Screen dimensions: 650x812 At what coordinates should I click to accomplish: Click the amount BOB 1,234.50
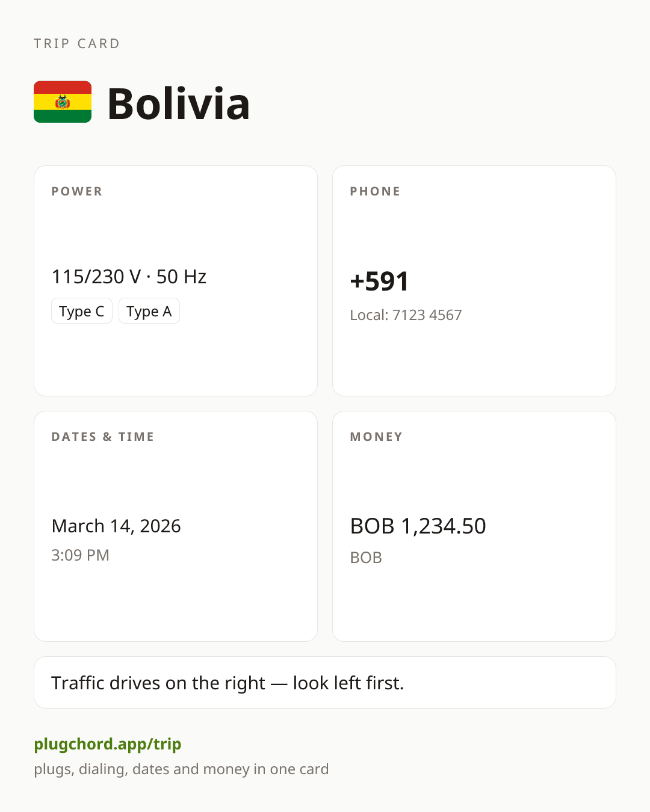(x=418, y=526)
